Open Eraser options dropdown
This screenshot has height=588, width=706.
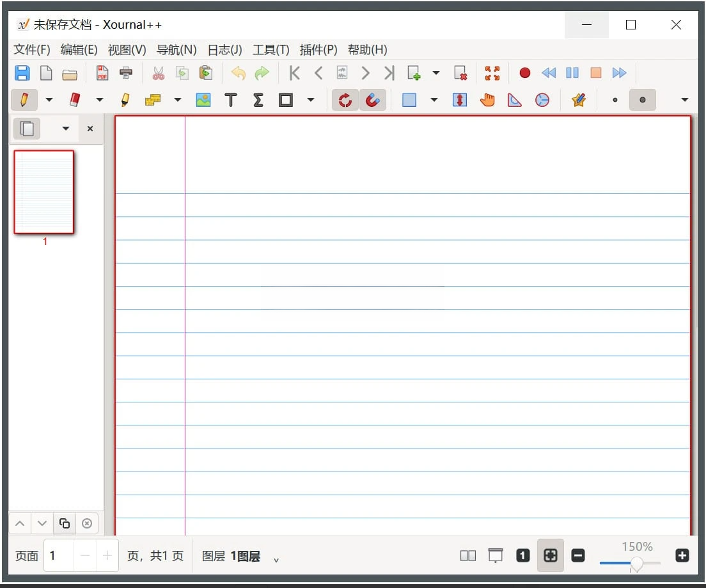coord(100,100)
